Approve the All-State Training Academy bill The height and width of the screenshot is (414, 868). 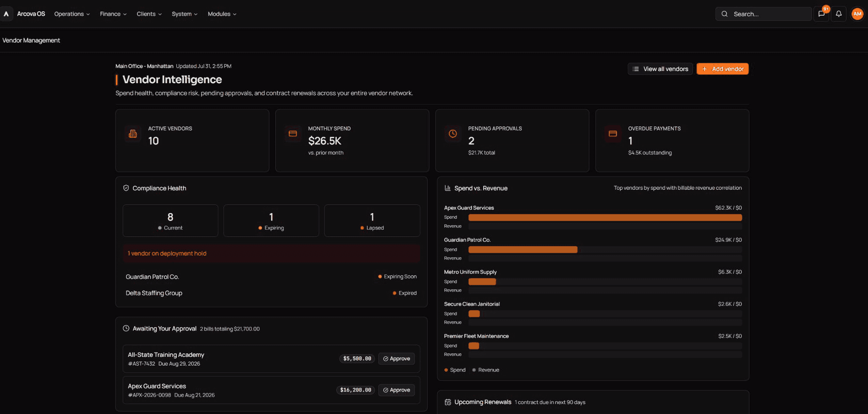coord(396,358)
